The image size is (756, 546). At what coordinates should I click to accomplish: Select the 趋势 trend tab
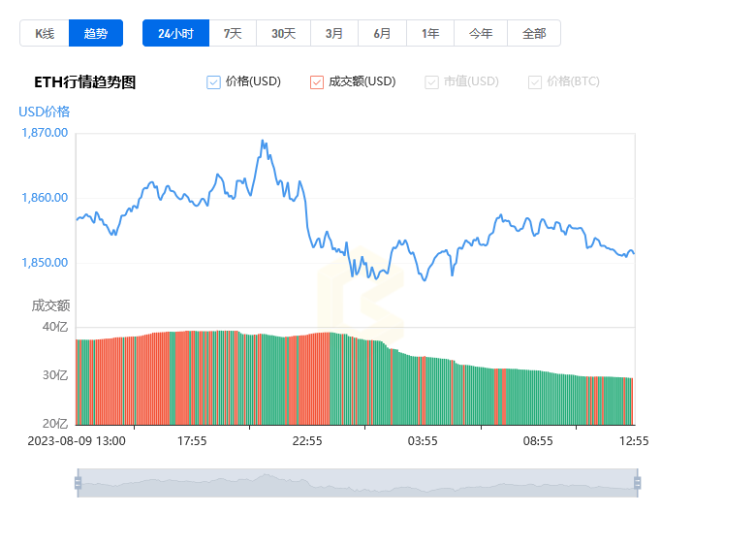[96, 33]
